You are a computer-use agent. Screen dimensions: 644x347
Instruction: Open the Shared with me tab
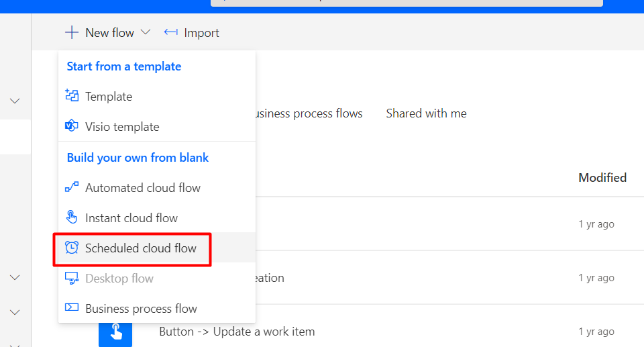[x=426, y=113]
